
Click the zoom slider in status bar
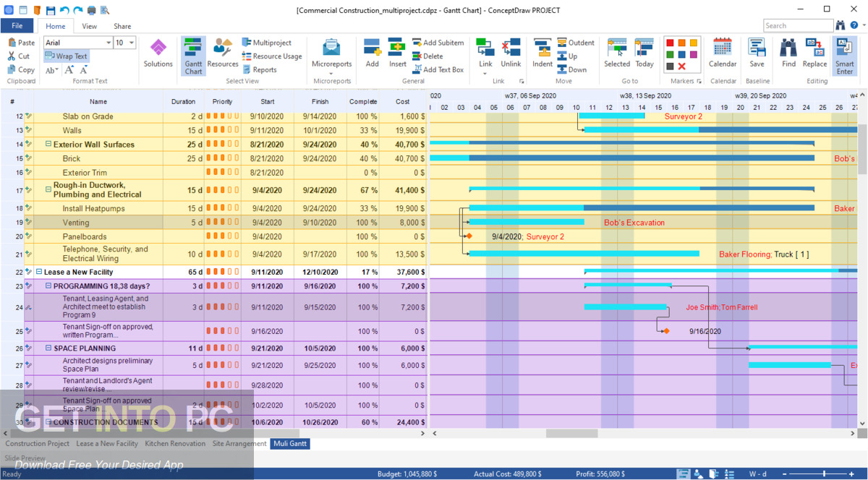[817, 474]
